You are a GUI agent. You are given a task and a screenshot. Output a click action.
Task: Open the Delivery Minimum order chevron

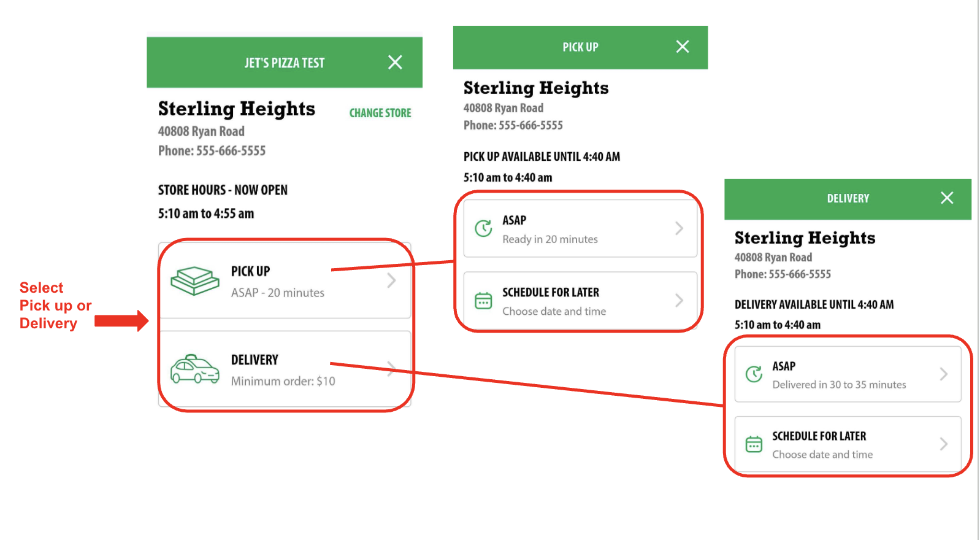(x=391, y=369)
